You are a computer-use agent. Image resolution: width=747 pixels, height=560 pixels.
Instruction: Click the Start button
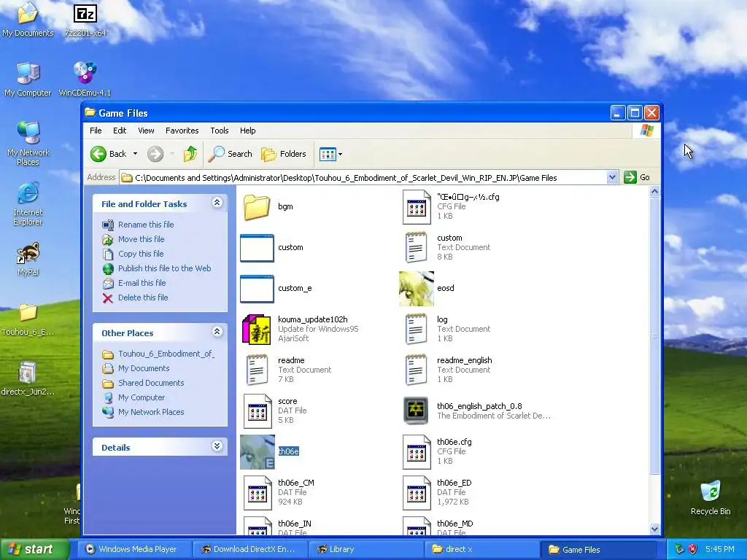pyautogui.click(x=34, y=550)
